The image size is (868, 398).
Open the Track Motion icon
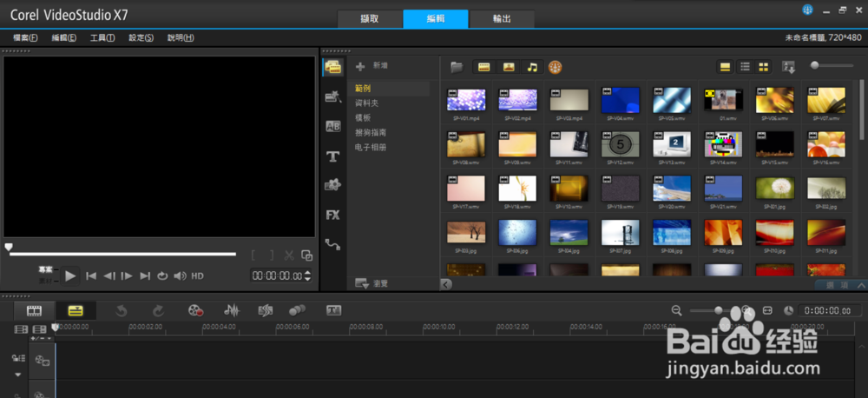point(297,310)
